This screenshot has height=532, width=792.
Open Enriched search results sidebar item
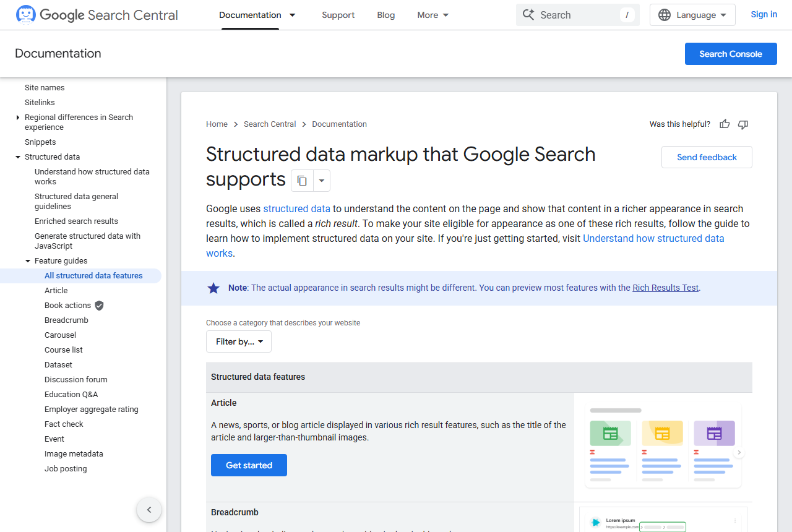76,221
